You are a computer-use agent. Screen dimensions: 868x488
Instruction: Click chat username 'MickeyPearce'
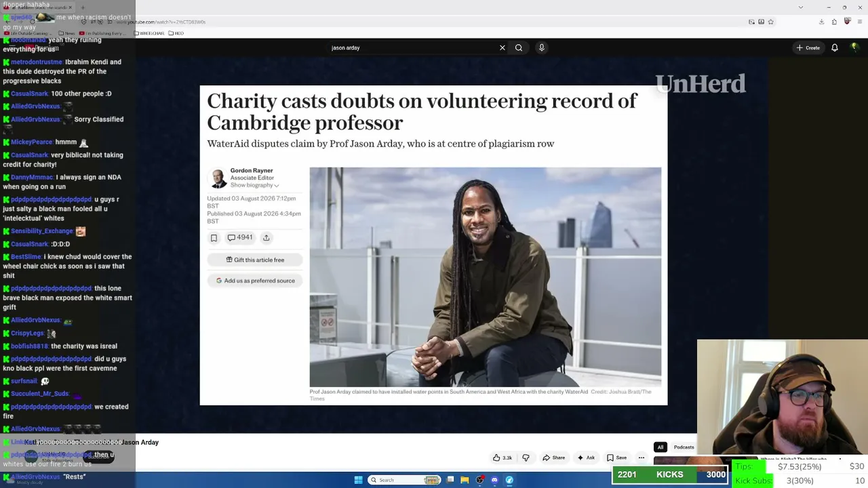pos(31,142)
